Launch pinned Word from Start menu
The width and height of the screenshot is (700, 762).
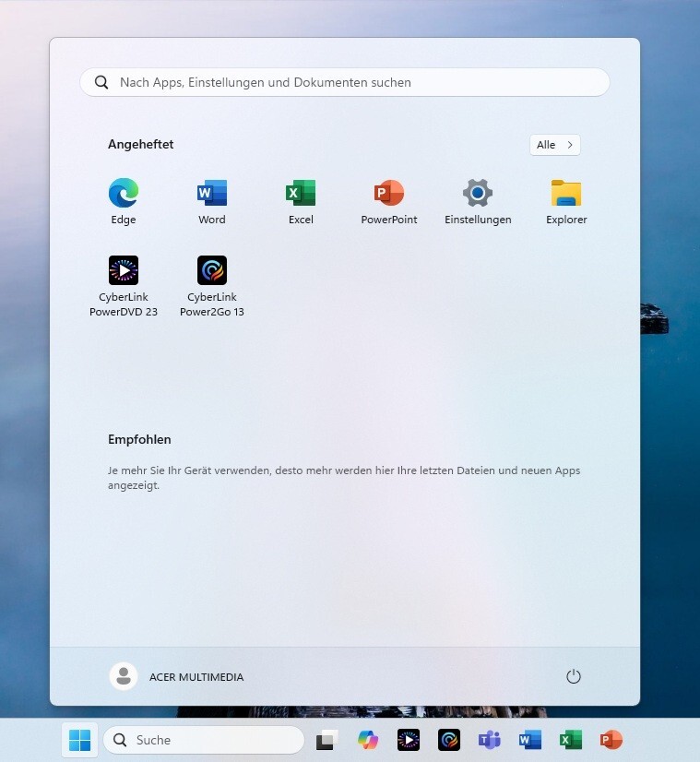[x=212, y=201]
